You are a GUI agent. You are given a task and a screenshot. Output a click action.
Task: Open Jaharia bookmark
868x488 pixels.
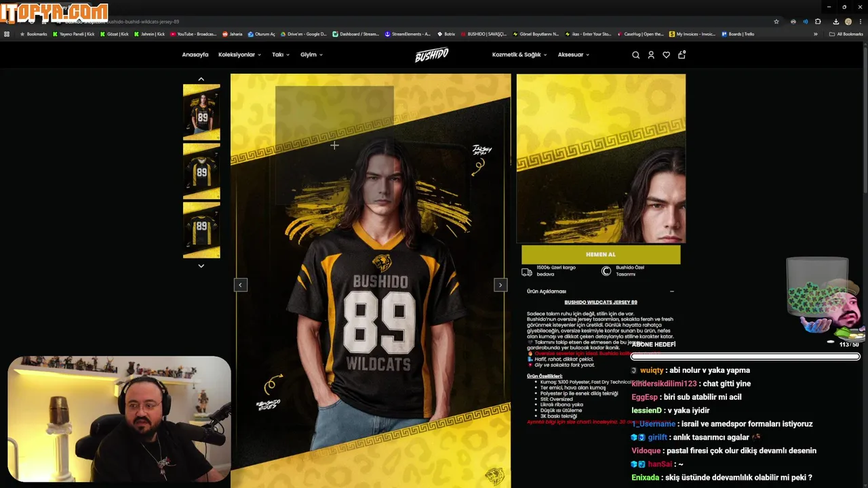point(233,34)
